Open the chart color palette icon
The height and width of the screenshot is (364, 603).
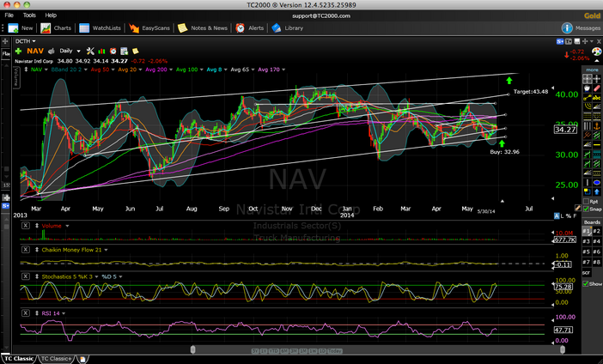[x=596, y=52]
